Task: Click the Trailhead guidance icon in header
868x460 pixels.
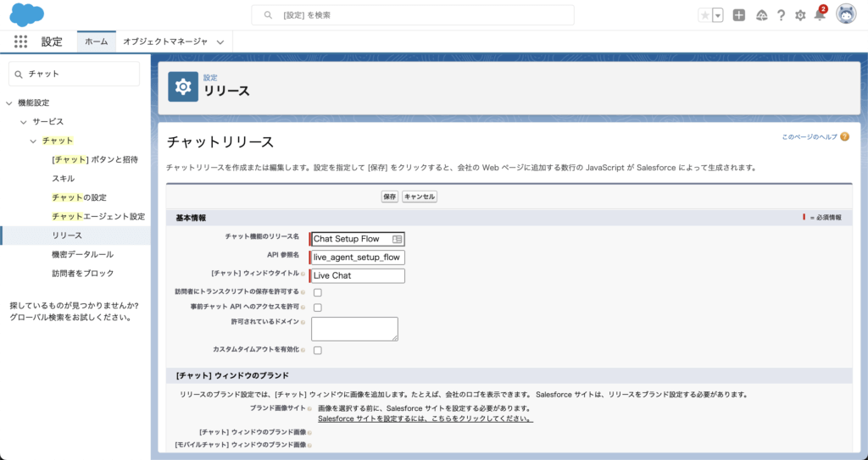Action: [761, 15]
